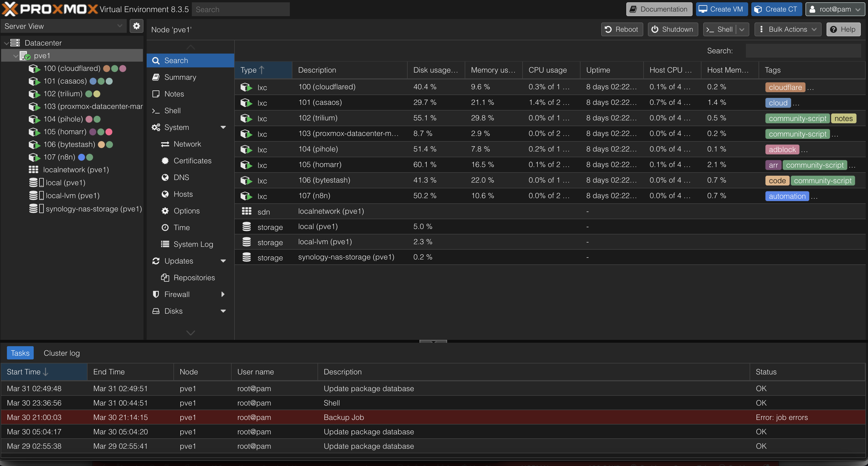Click the localnetwork (pve1) grid icon in tree
The height and width of the screenshot is (466, 868).
[33, 169]
